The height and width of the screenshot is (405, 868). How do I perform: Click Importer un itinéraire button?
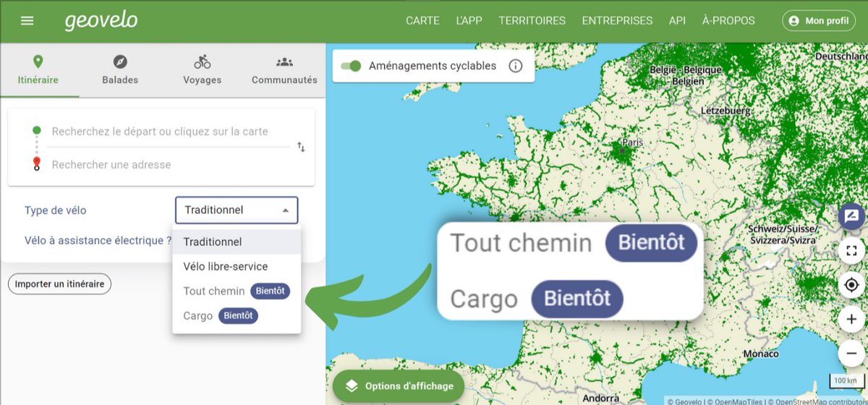tap(59, 284)
